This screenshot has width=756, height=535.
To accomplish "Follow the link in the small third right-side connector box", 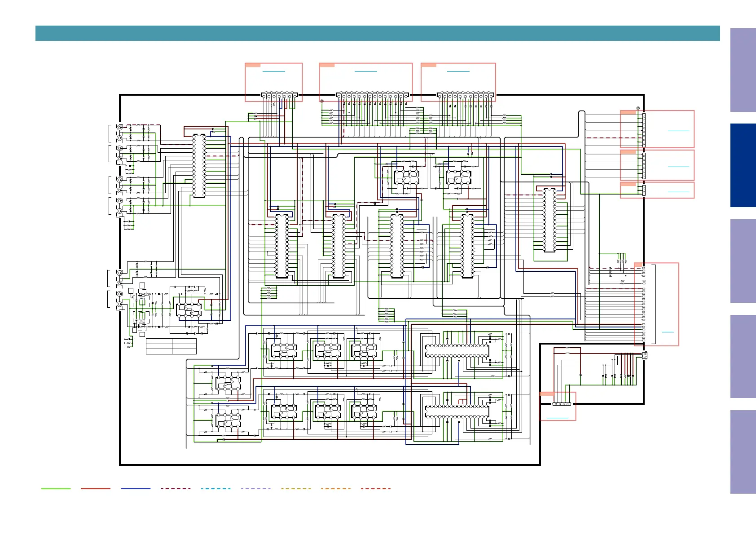I will 678,192.
